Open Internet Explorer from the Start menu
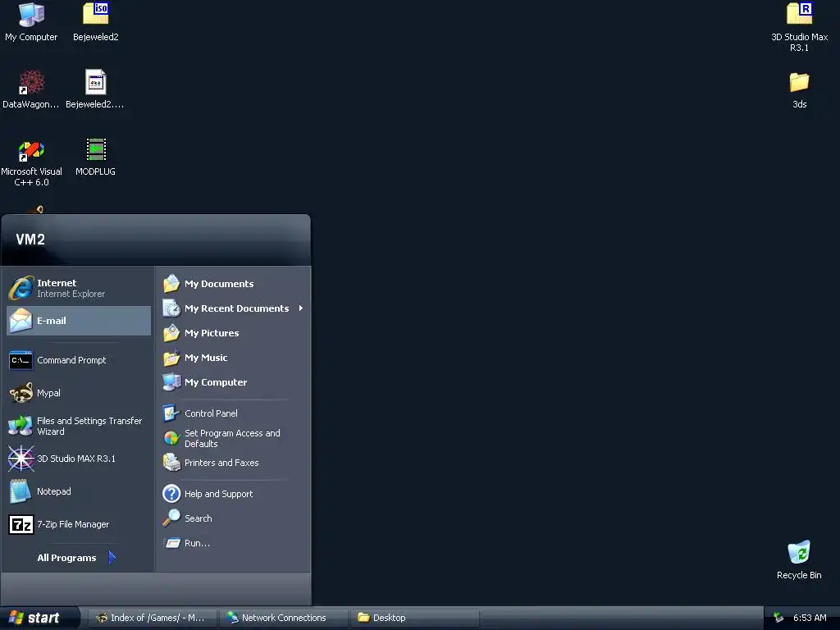This screenshot has width=840, height=630. [x=79, y=288]
